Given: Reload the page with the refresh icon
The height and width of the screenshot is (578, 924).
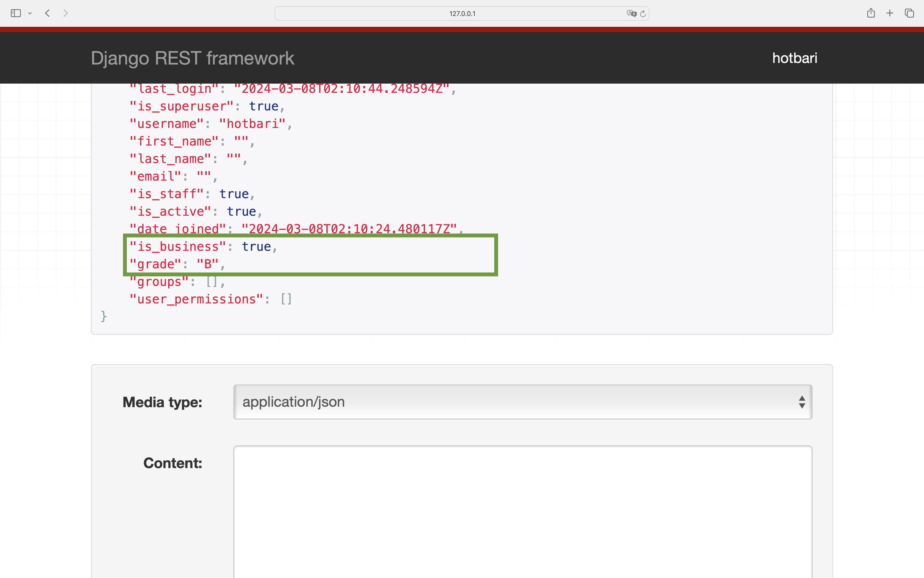Looking at the screenshot, I should pyautogui.click(x=643, y=13).
